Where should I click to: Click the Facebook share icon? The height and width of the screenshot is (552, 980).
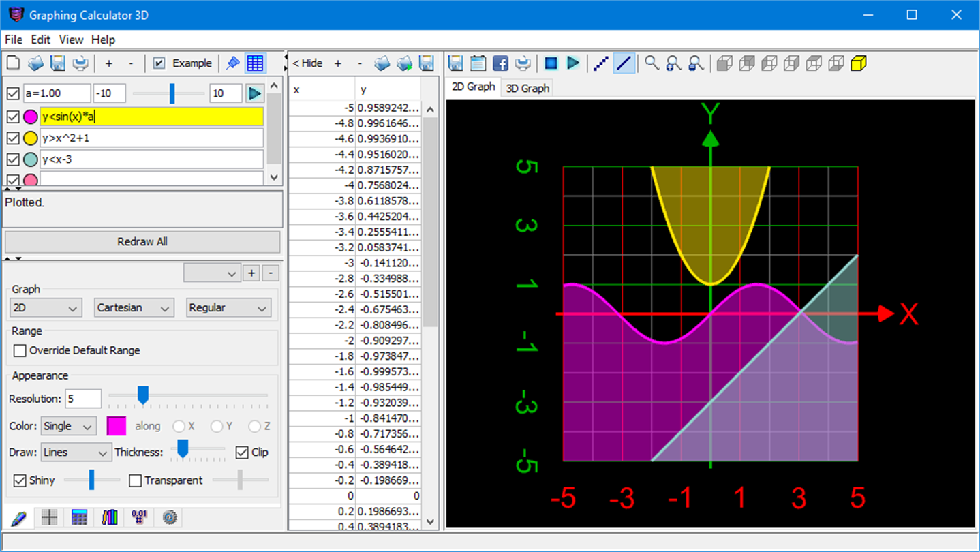[500, 63]
